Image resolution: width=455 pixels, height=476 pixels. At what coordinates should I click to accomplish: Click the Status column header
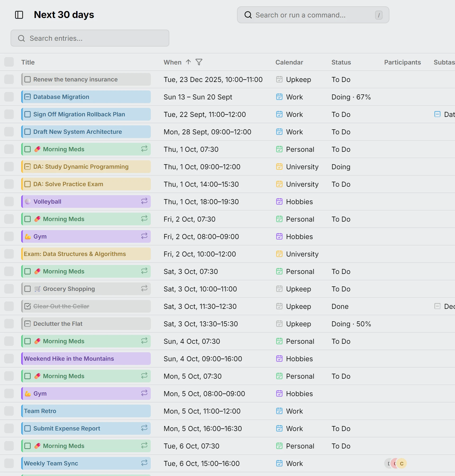(x=341, y=62)
